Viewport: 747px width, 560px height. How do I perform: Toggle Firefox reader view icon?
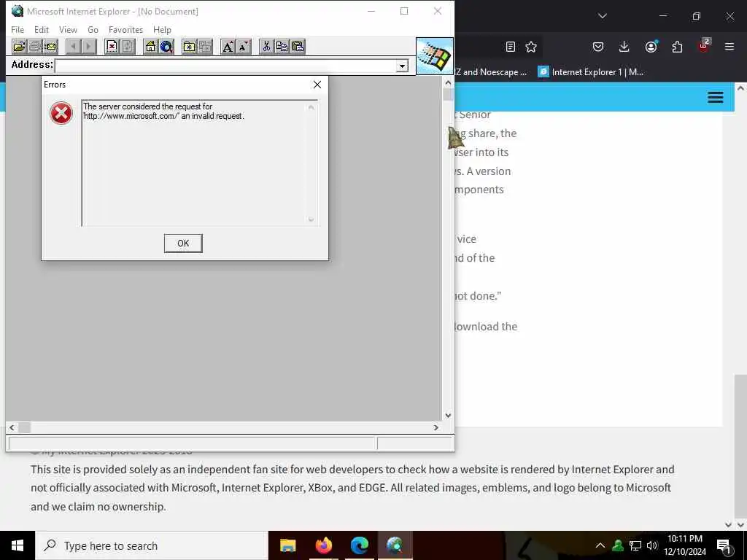[x=510, y=47]
